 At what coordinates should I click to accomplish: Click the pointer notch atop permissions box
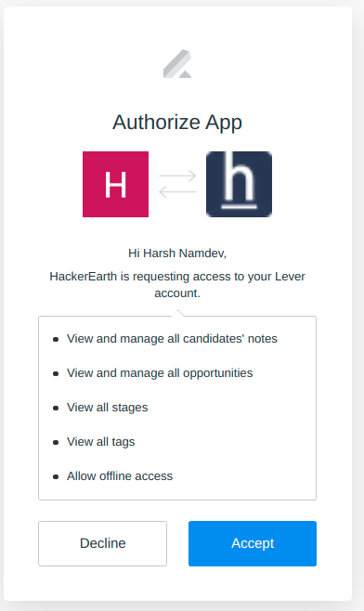pyautogui.click(x=177, y=313)
